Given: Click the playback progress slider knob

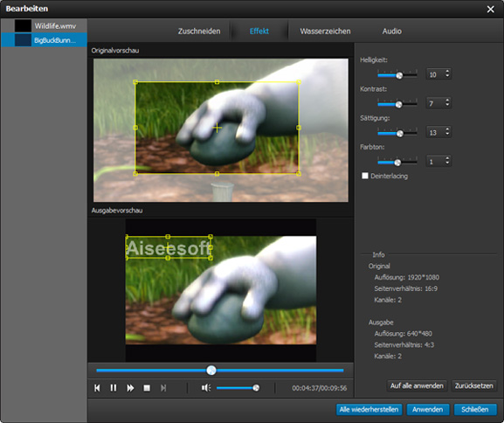Looking at the screenshot, I should (x=211, y=371).
